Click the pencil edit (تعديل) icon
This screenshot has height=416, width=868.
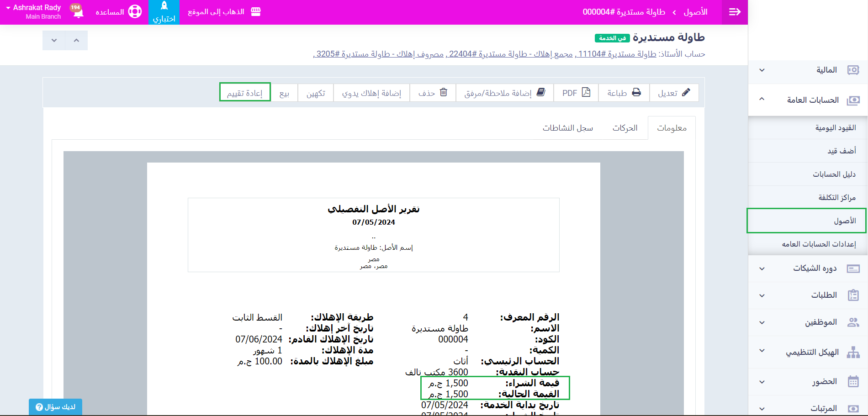[x=686, y=93]
